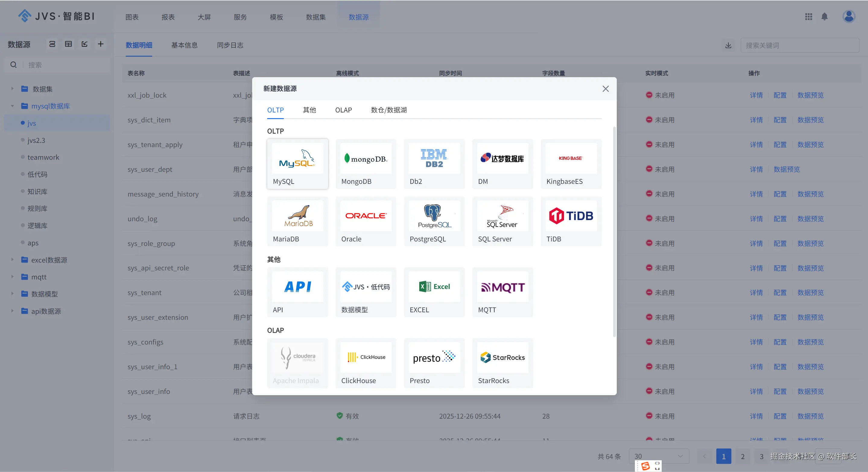The height and width of the screenshot is (472, 868).
Task: Open the 数仓/数据湖 tab
Action: pos(388,110)
